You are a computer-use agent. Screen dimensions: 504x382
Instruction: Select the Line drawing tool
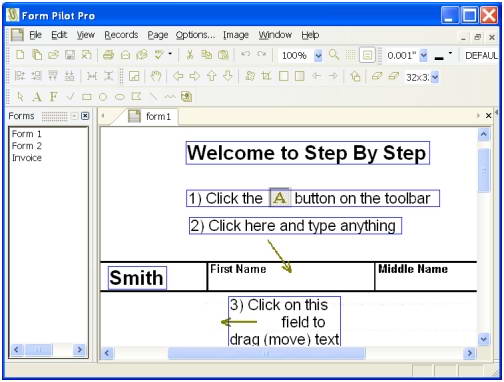pyautogui.click(x=153, y=97)
